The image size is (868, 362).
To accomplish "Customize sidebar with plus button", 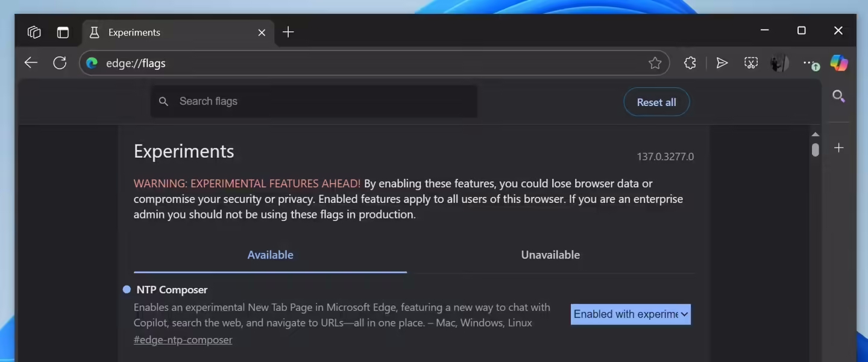I will (838, 148).
